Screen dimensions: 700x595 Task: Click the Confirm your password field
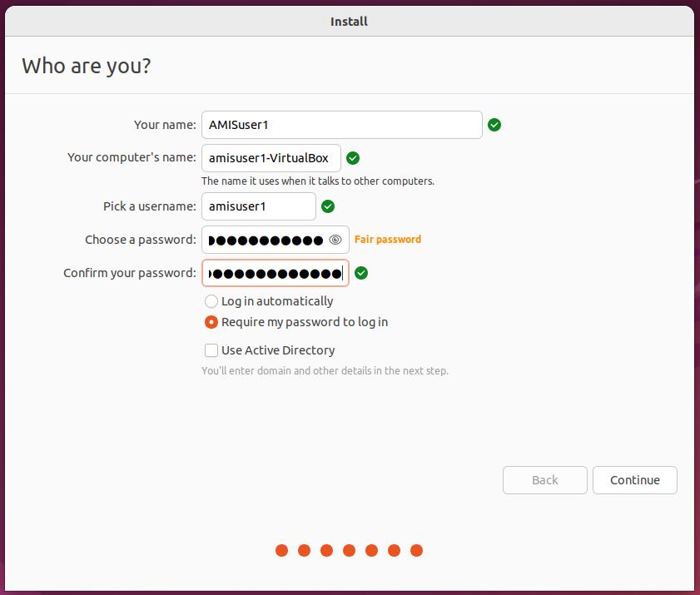pyautogui.click(x=275, y=273)
